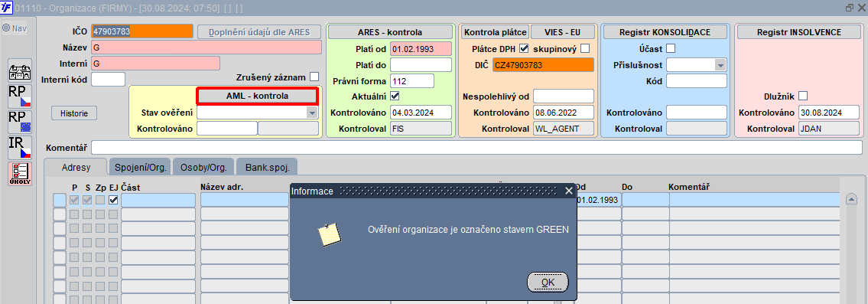Enable the skupinový checkbox

tap(585, 49)
